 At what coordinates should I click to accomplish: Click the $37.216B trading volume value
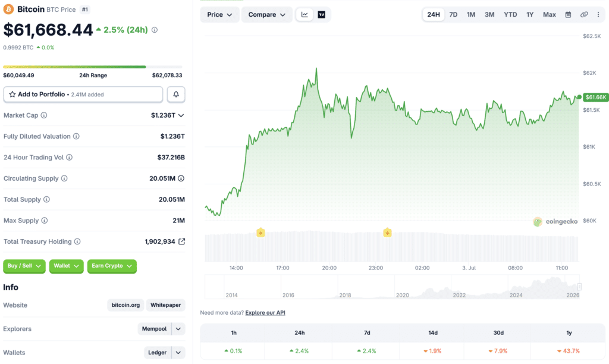[x=171, y=158]
